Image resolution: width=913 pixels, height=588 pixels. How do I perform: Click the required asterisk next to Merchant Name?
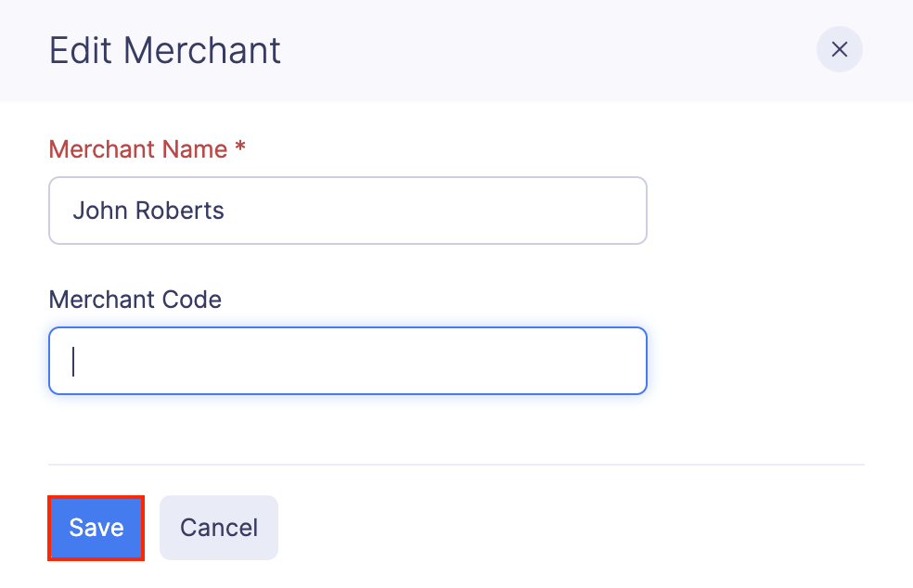point(238,148)
